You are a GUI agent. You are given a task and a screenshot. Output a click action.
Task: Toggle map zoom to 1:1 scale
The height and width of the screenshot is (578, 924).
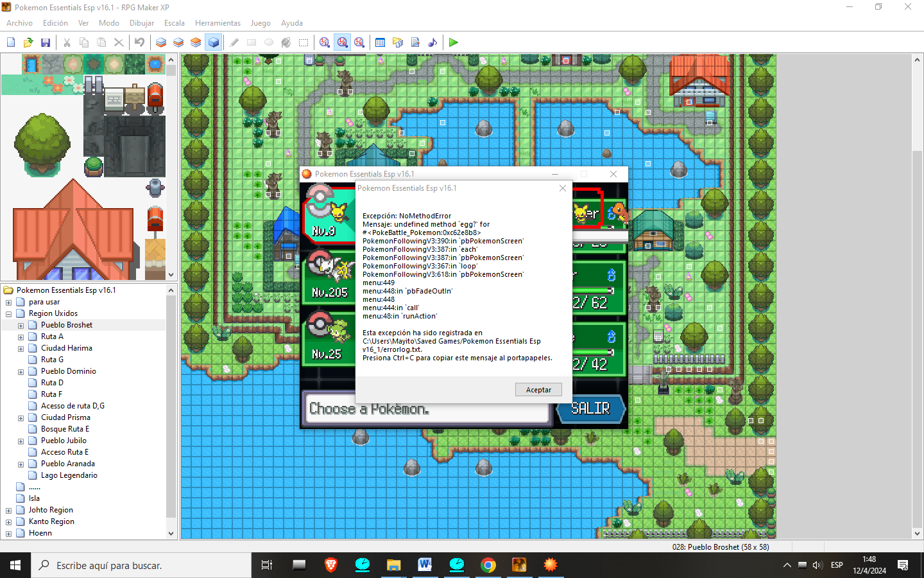click(325, 42)
